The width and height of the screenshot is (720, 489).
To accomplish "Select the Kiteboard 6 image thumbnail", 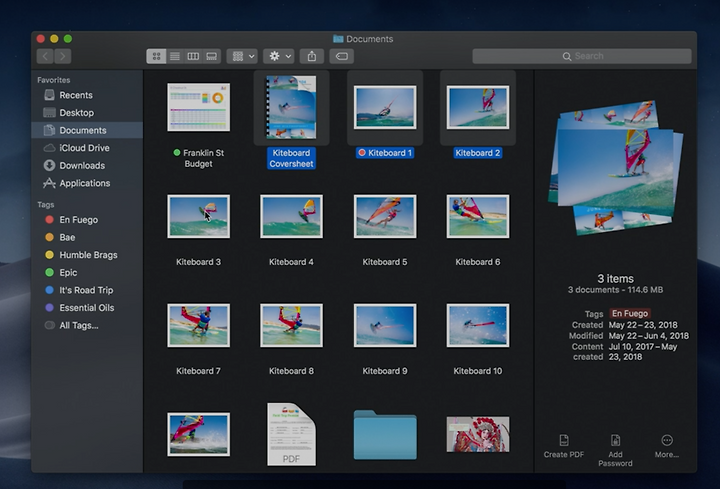I will click(478, 216).
